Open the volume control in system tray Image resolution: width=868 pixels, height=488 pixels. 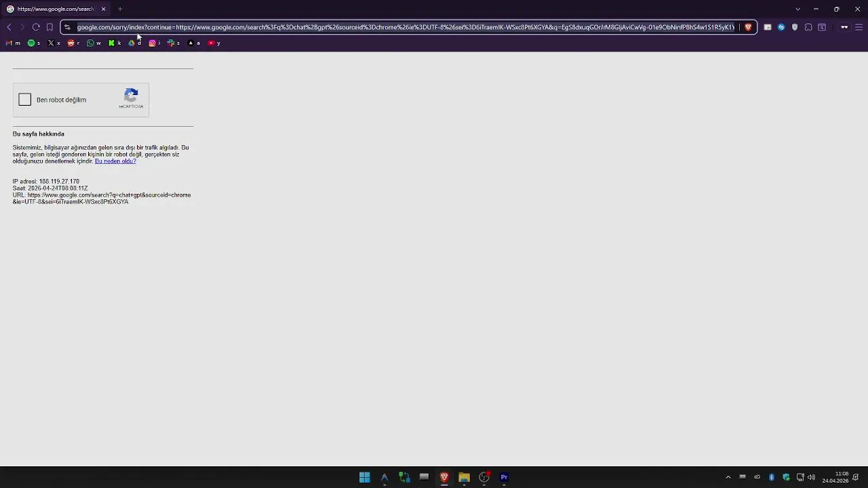coord(811,477)
